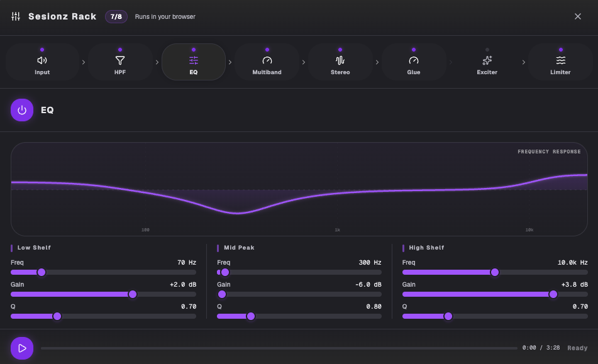Image resolution: width=598 pixels, height=364 pixels.
Task: Adjust the Mid Peak Q slider
Action: (299, 316)
